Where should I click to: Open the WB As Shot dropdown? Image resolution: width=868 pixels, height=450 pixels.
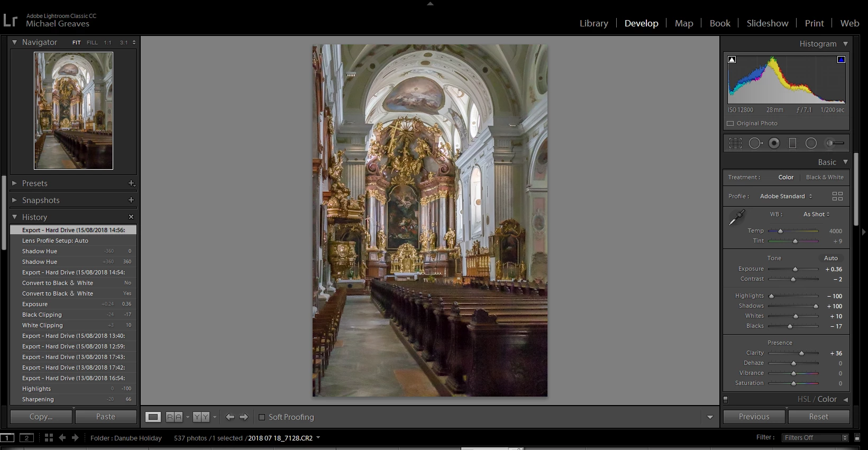pyautogui.click(x=817, y=214)
